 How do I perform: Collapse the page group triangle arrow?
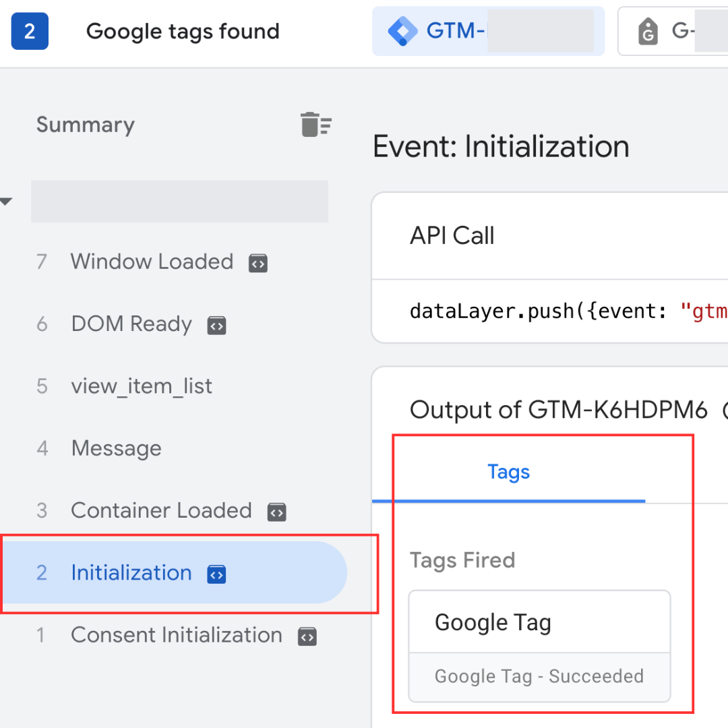[x=6, y=202]
